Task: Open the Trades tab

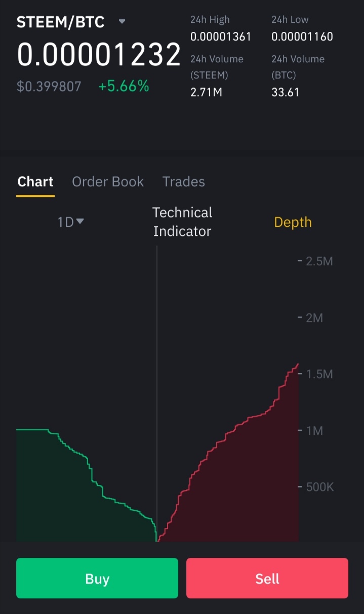Action: coord(184,182)
